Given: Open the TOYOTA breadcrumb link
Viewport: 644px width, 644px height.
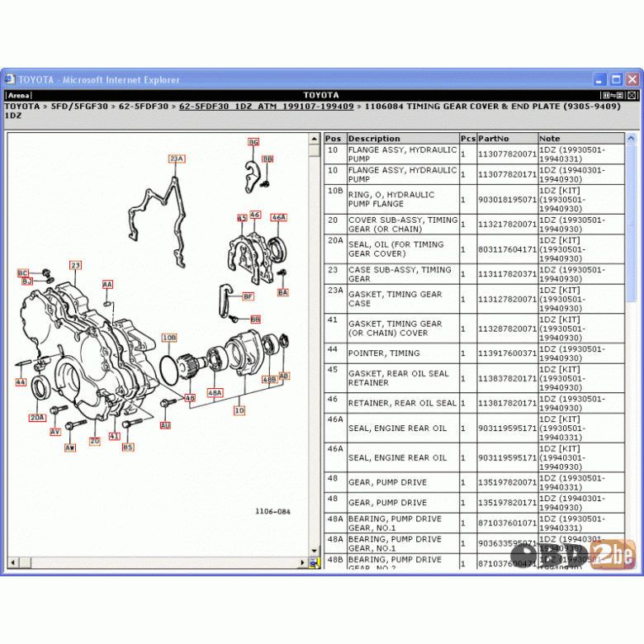Looking at the screenshot, I should pyautogui.click(x=22, y=107).
